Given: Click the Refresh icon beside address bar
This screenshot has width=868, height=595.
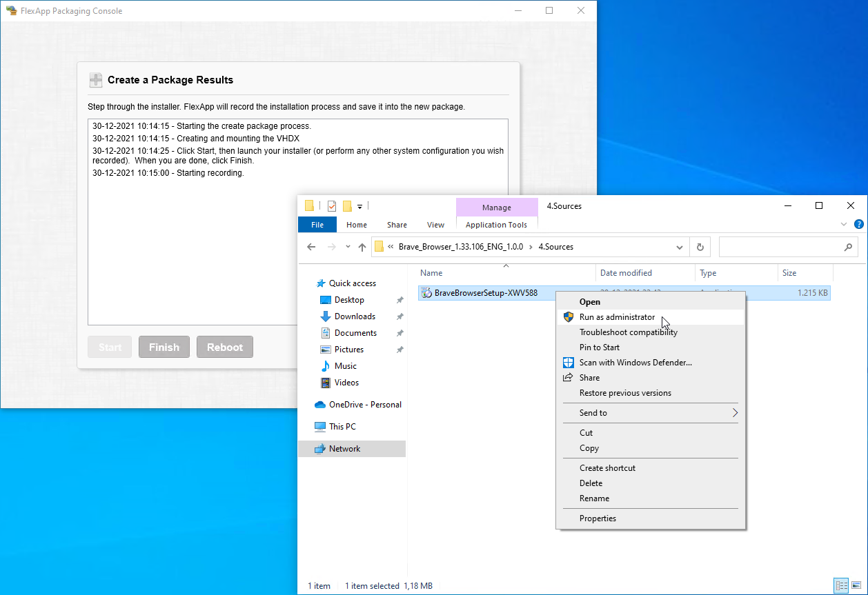Looking at the screenshot, I should tap(700, 247).
